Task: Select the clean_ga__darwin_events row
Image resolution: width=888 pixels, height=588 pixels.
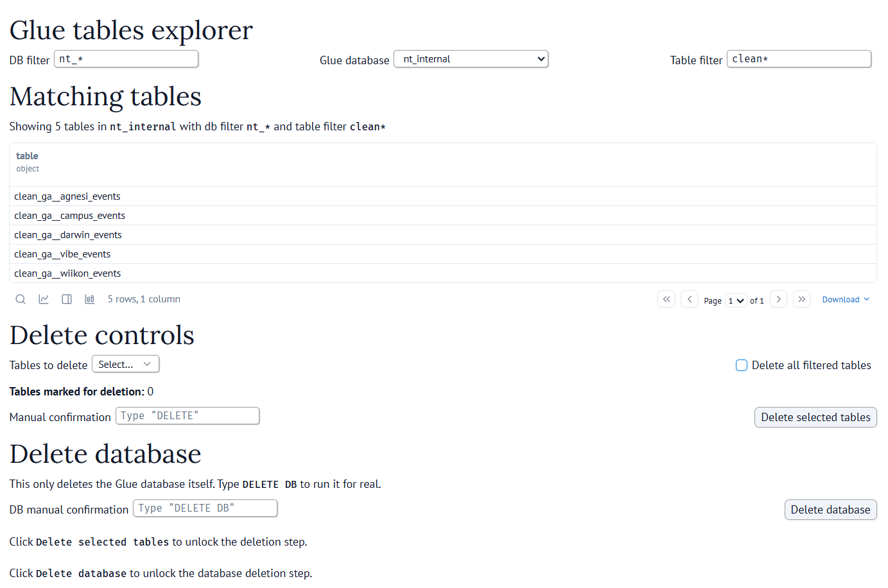Action: [67, 234]
